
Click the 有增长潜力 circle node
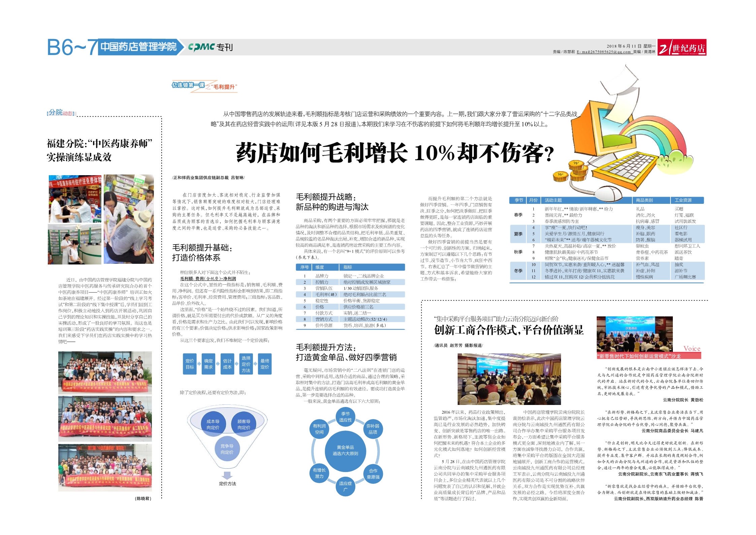pyautogui.click(x=319, y=473)
